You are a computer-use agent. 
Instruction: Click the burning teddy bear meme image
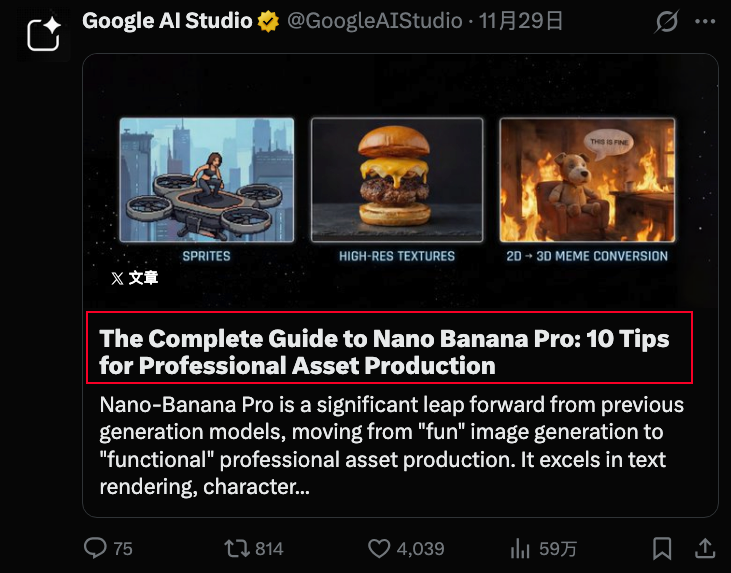[x=587, y=180]
